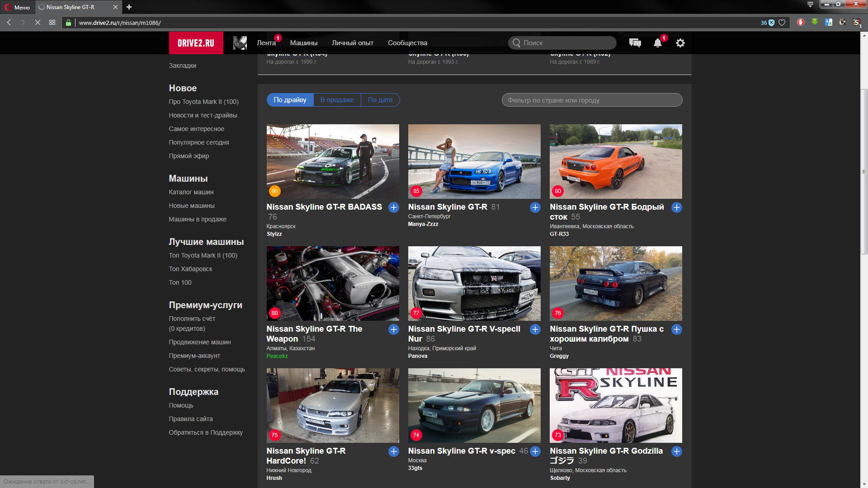The image size is (868, 488).
Task: Click the country or city filter field
Action: pyautogui.click(x=591, y=100)
